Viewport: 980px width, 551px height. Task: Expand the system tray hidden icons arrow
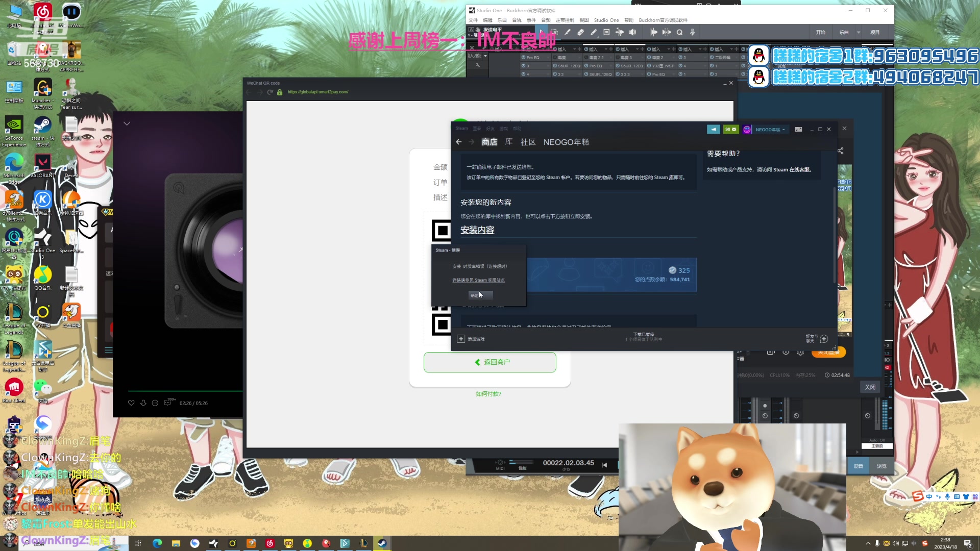point(868,543)
